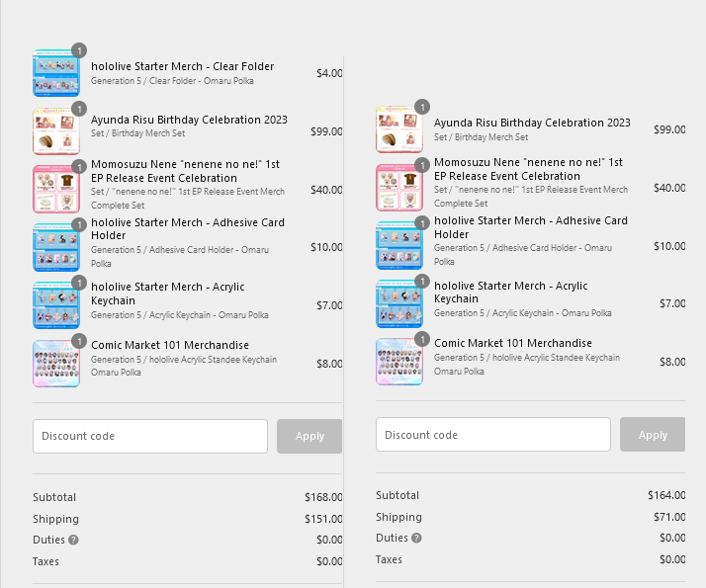Select Ayunda Risu Birthday Celebration 2023 title, right cart

(x=532, y=123)
